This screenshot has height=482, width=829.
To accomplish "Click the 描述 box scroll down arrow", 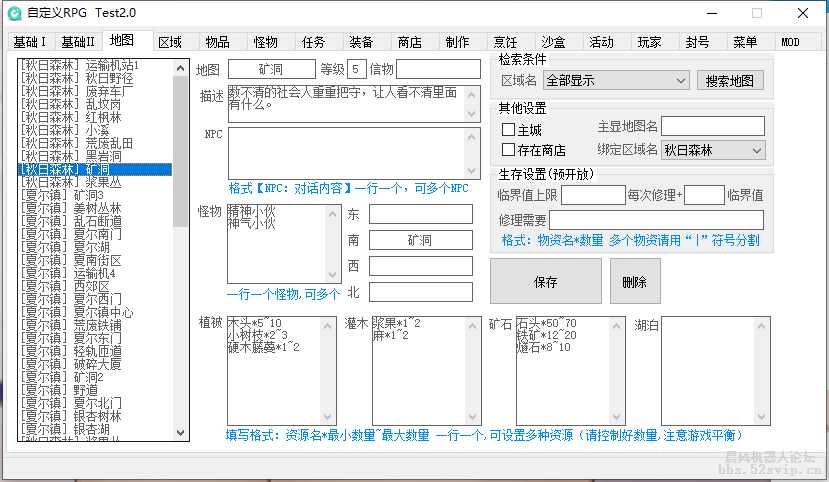I will click(x=472, y=114).
